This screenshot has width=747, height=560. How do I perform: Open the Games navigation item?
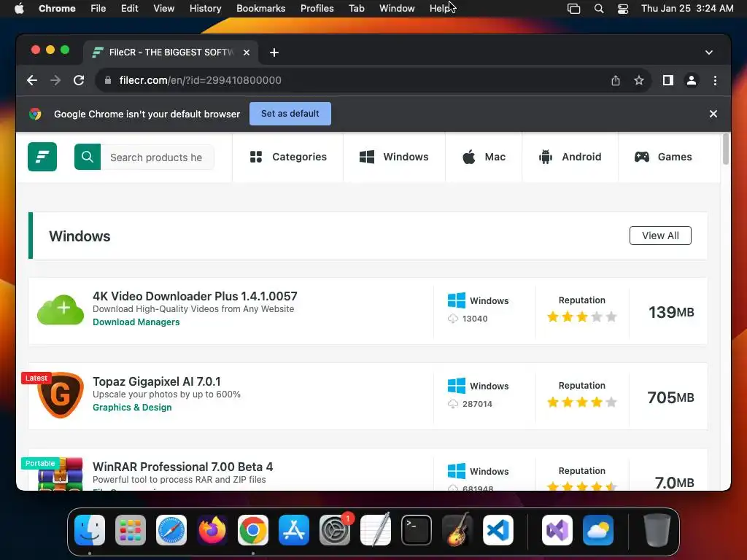662,157
